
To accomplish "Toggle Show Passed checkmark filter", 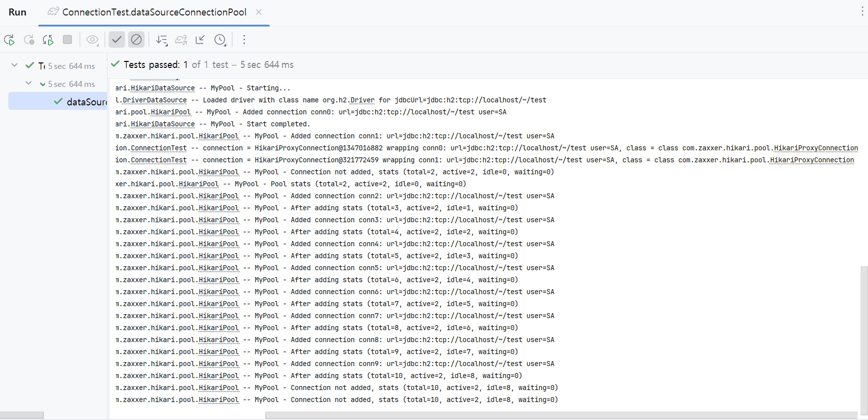I will click(x=116, y=39).
